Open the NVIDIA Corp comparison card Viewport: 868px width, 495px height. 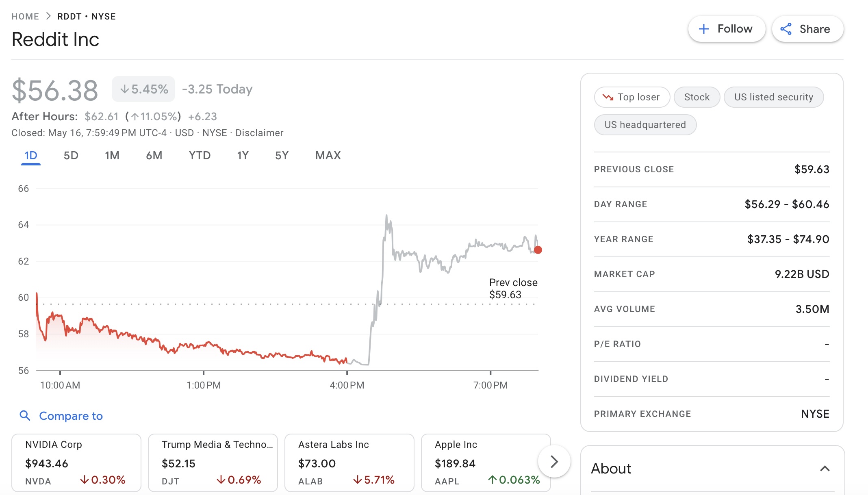76,462
